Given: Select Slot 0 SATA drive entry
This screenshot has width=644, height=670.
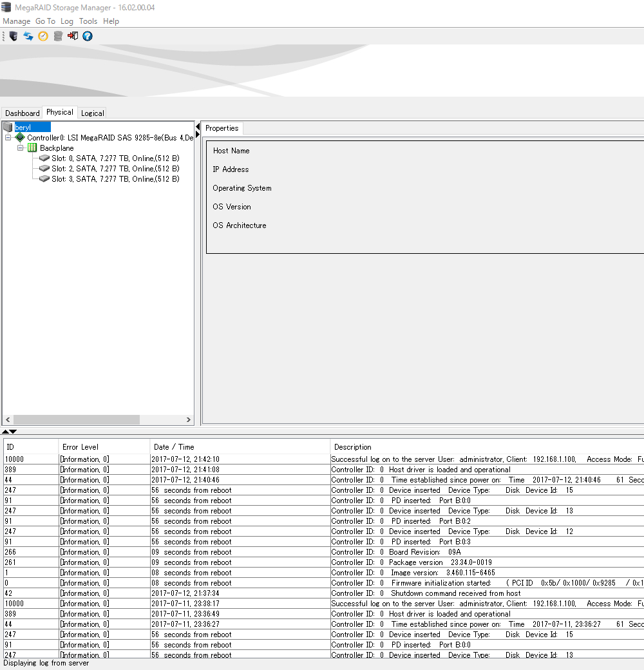Looking at the screenshot, I should (x=115, y=158).
